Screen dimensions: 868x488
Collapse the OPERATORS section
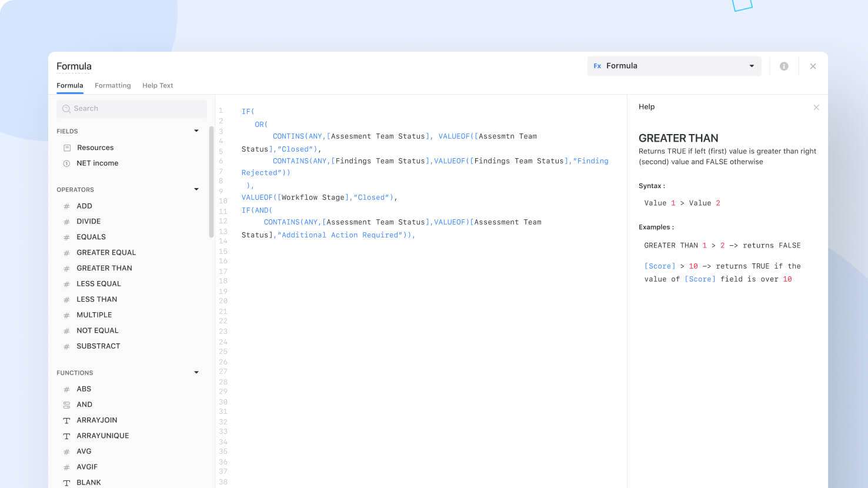tap(196, 189)
